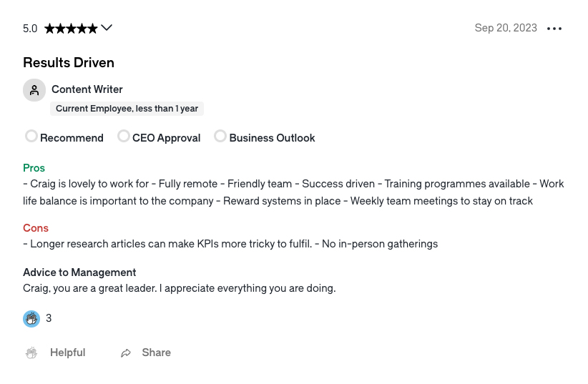Screen dimensions: 588x384
Task: Click the reviewer avatar icon
Action: click(34, 90)
